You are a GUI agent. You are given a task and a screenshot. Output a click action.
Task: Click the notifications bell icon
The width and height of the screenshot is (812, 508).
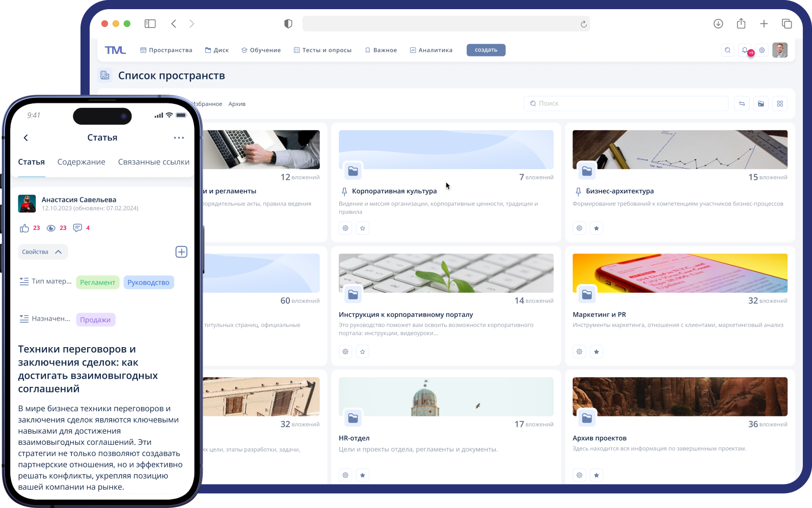[745, 50]
